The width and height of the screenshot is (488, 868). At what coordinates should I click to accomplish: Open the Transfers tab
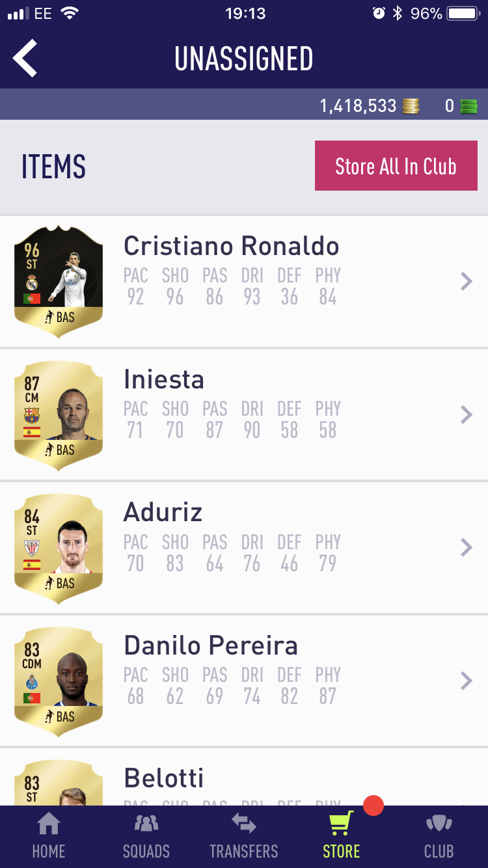pyautogui.click(x=244, y=836)
